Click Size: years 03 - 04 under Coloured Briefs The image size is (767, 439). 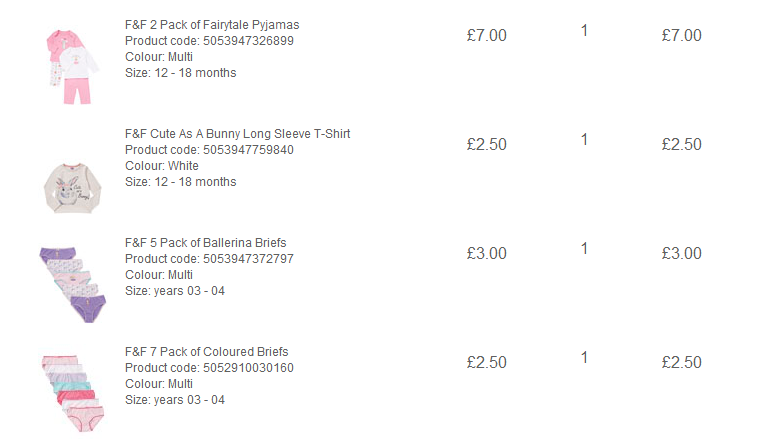(175, 400)
